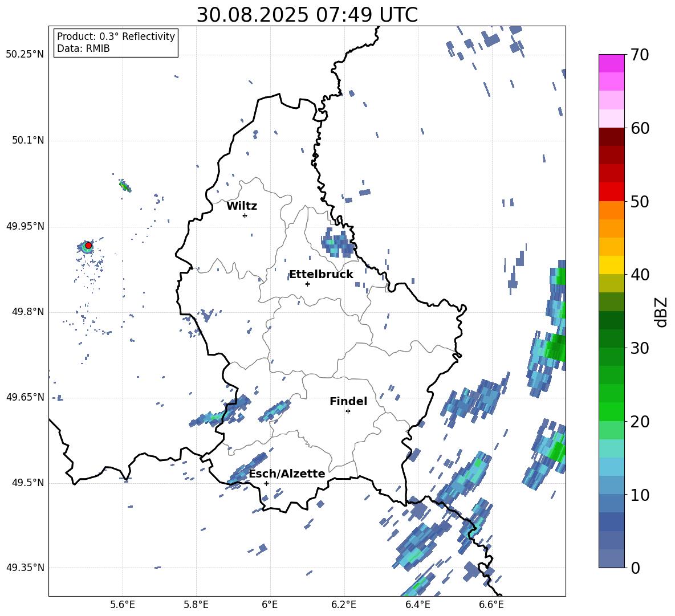Viewport: 675px width, 616px height.
Task: Select the Findel station label
Action: pos(348,401)
